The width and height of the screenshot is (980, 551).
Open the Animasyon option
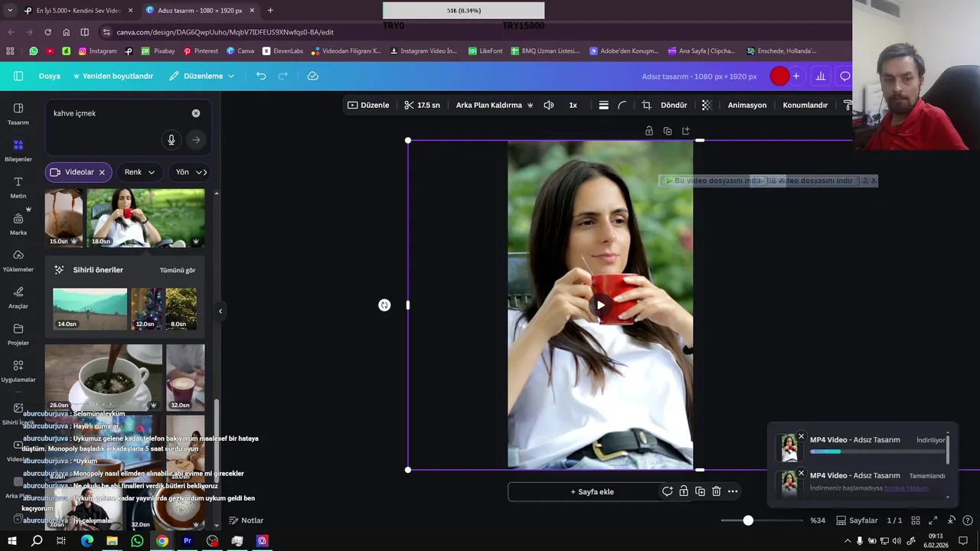(747, 105)
